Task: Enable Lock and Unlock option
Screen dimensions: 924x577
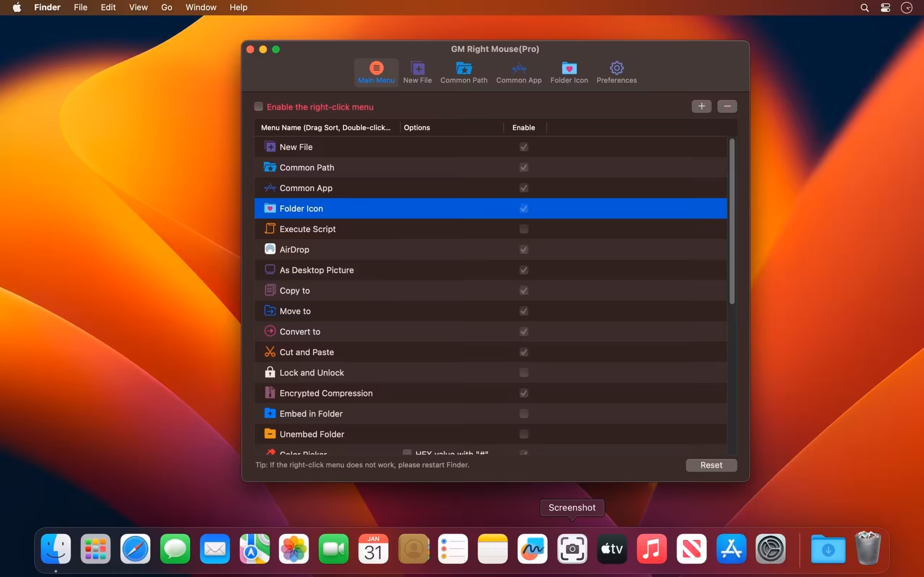Action: click(x=523, y=373)
